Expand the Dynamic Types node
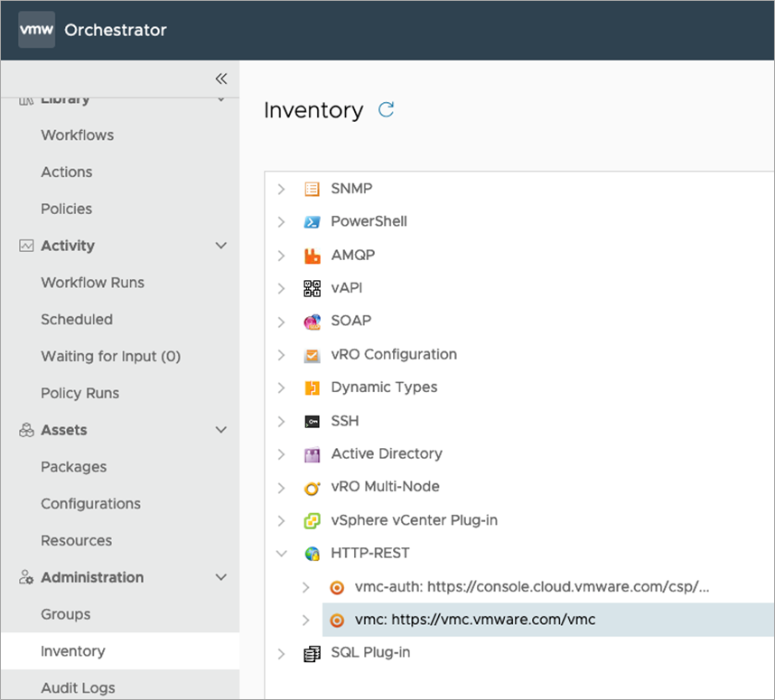775x700 pixels. 281,388
